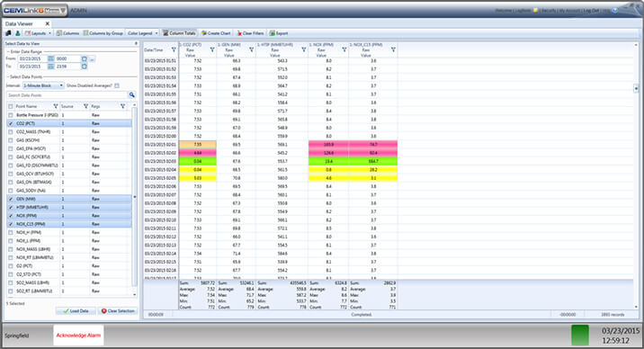The height and width of the screenshot is (349, 644).
Task: Click the Springfield site label
Action: point(17,336)
